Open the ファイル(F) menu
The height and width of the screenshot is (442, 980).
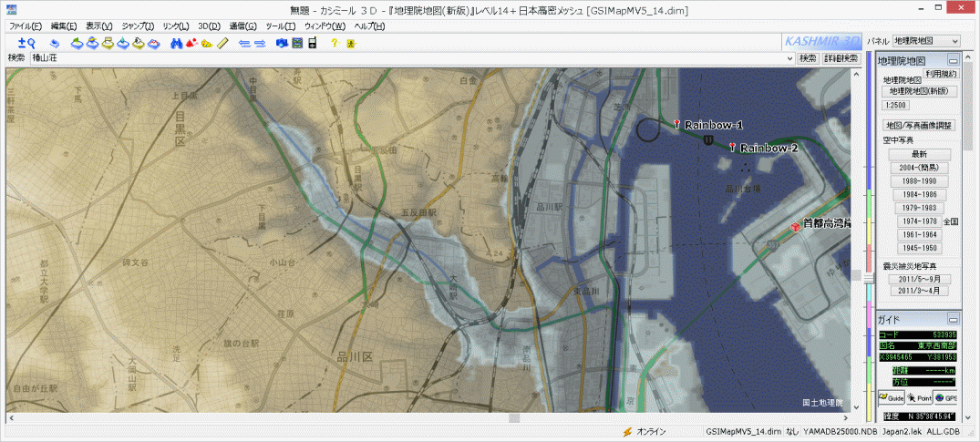pyautogui.click(x=26, y=26)
